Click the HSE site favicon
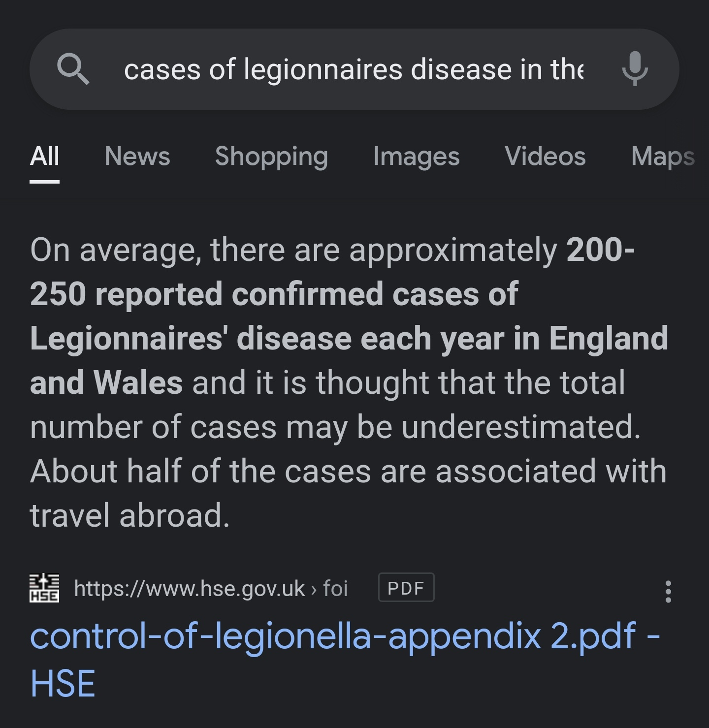The width and height of the screenshot is (709, 728). click(x=44, y=588)
